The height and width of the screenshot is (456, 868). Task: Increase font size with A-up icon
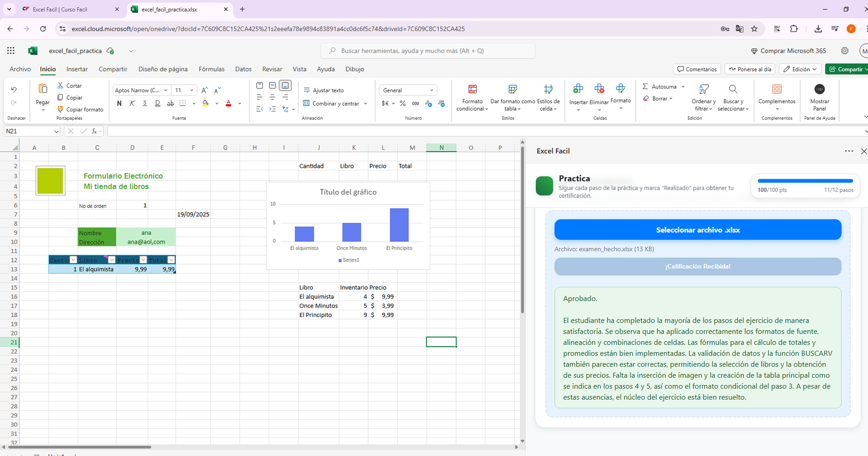204,90
